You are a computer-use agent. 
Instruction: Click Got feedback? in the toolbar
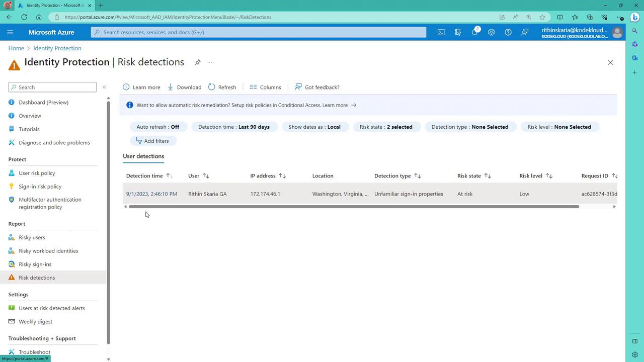[317, 87]
